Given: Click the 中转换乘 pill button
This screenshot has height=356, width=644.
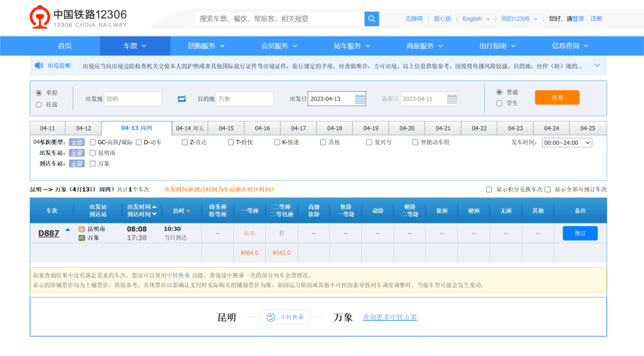Looking at the screenshot, I should pos(284,317).
